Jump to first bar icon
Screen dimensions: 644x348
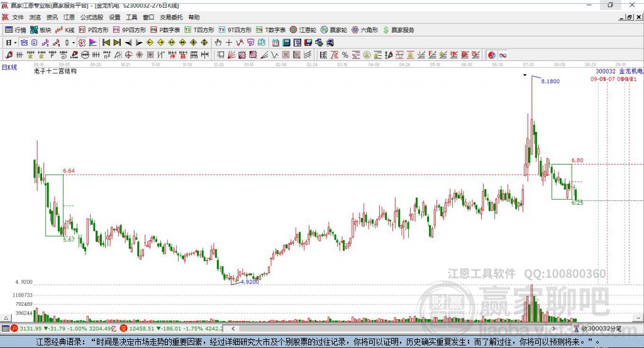tap(106, 43)
